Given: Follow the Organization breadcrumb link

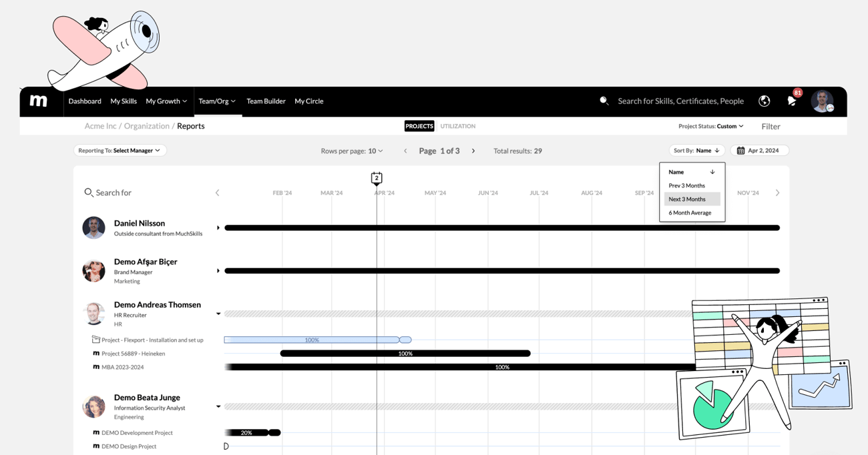Looking at the screenshot, I should 147,126.
